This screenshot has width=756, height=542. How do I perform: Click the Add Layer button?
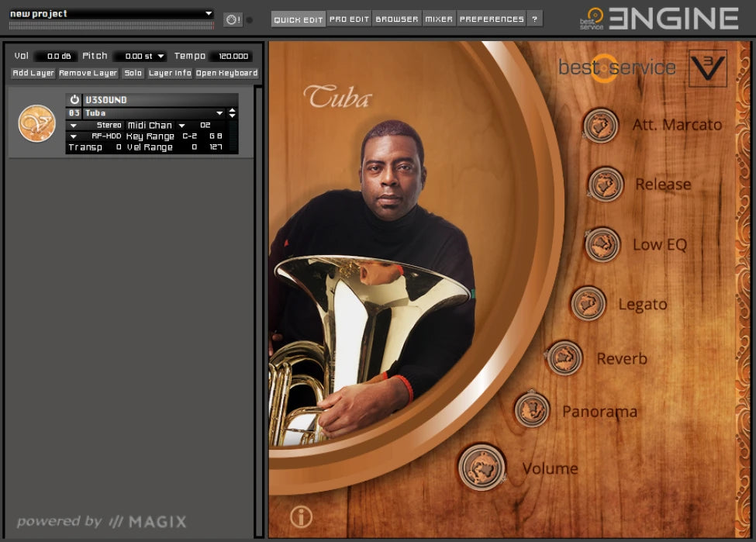pos(33,73)
